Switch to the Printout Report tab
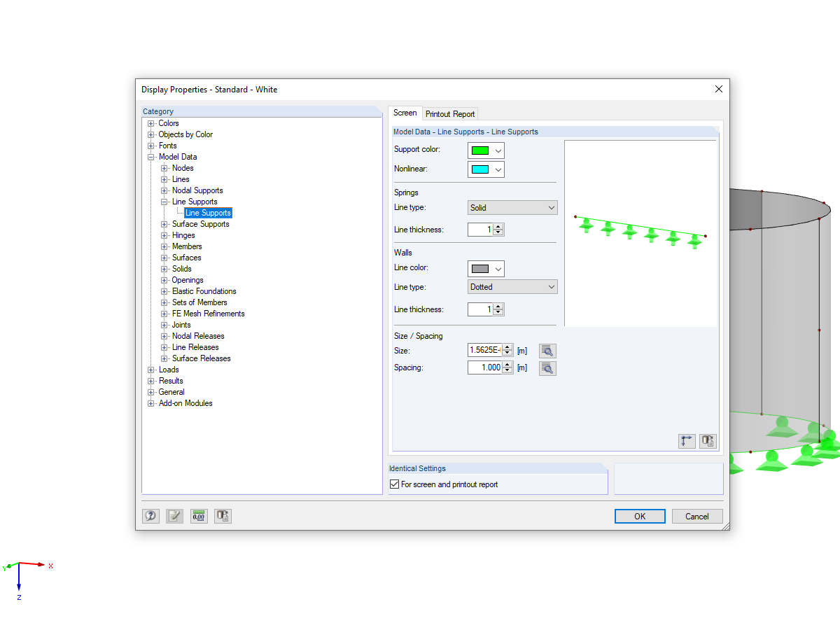 point(450,113)
